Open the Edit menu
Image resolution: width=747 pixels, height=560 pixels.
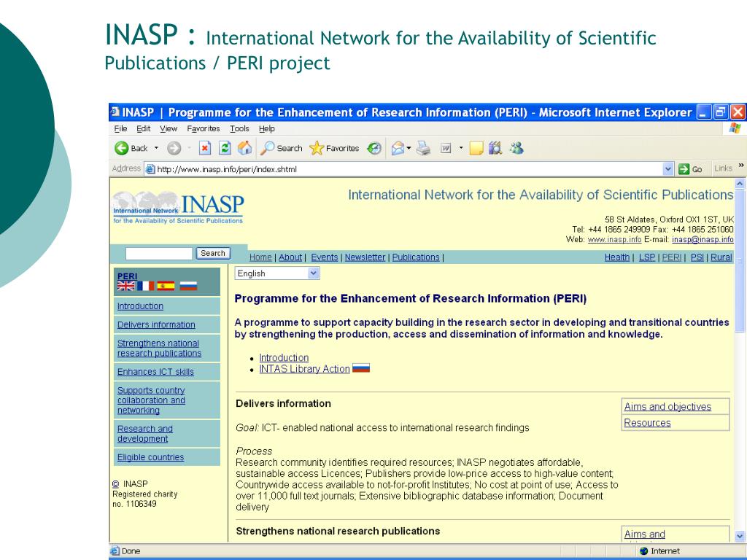click(x=144, y=128)
